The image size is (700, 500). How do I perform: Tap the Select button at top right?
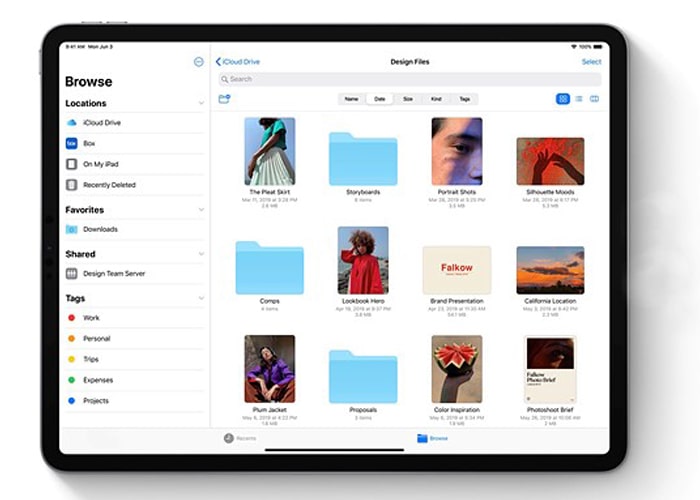click(591, 62)
